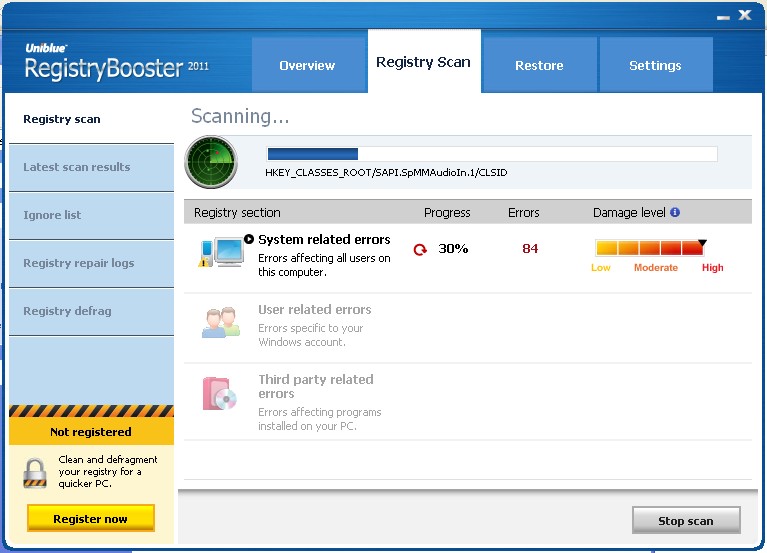Minimize the RegistryBooster window
This screenshot has height=553, width=767.
723,17
